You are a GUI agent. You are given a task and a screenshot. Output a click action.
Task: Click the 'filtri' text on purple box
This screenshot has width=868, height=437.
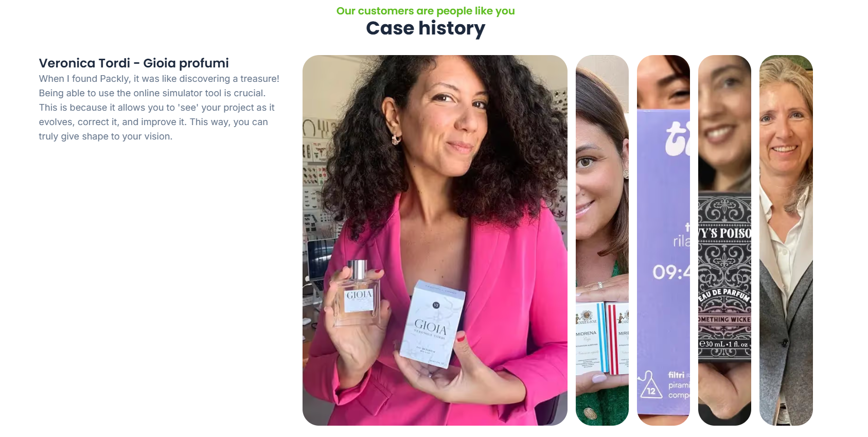point(676,375)
